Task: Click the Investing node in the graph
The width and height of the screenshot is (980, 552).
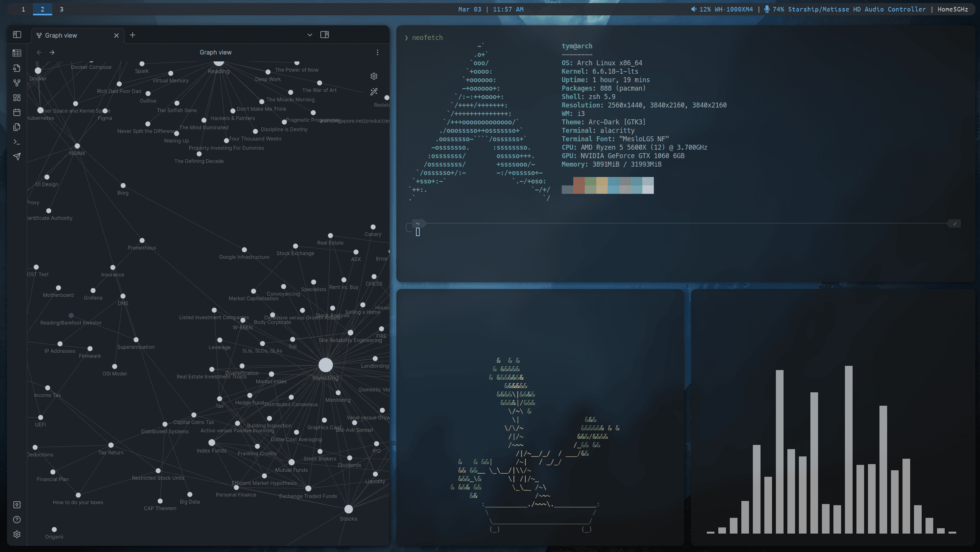Action: pyautogui.click(x=325, y=365)
